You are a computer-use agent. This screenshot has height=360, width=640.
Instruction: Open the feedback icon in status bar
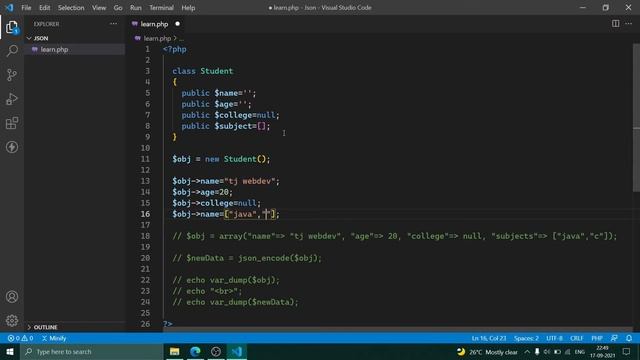point(614,338)
